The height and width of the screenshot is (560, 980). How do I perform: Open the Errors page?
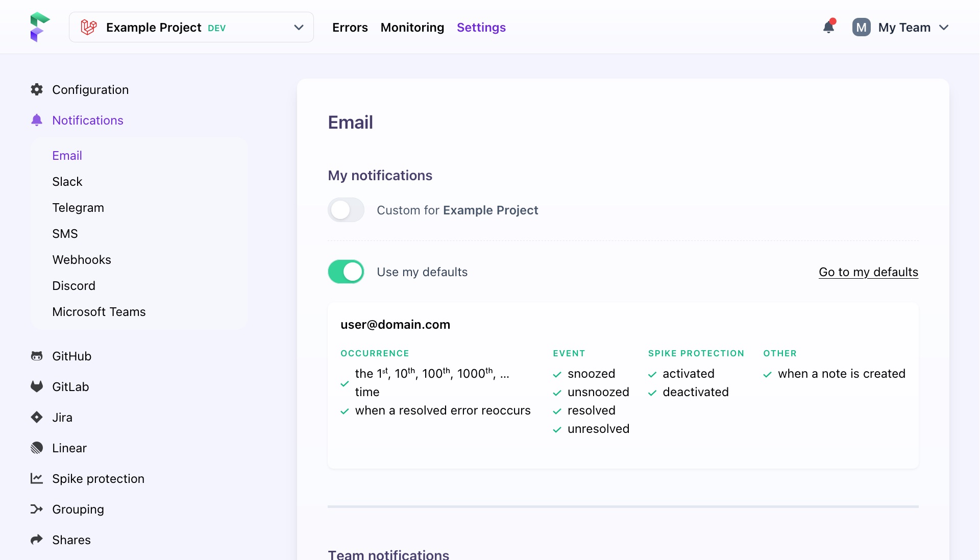(350, 27)
